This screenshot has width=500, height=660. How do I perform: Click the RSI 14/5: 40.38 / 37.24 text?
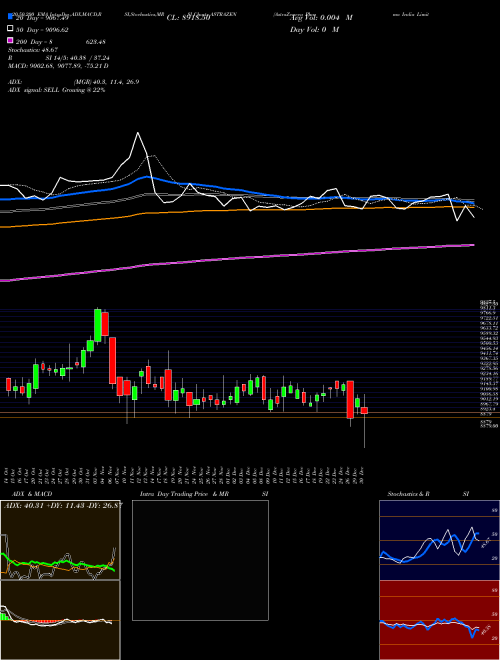(59, 58)
